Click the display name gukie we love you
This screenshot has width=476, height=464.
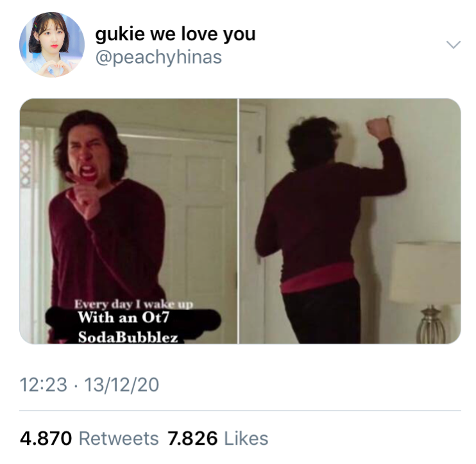click(175, 34)
